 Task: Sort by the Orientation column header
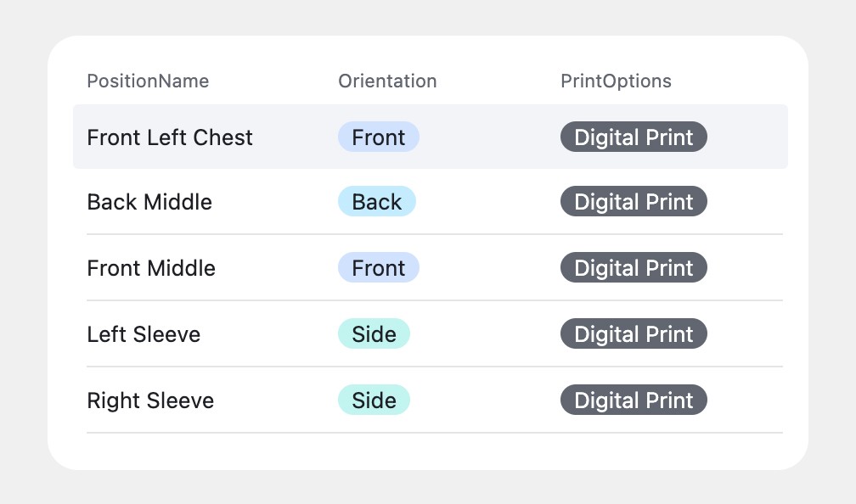click(x=387, y=81)
